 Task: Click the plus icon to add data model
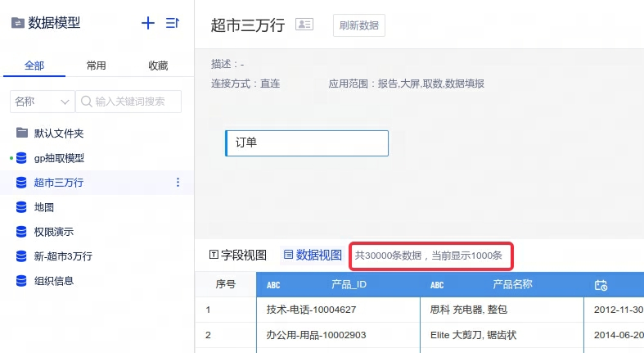[148, 24]
